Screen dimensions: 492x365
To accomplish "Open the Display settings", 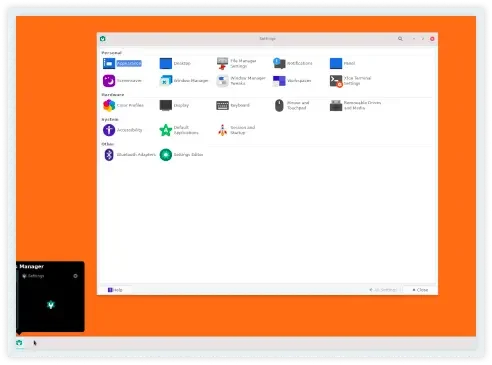I will [x=174, y=105].
